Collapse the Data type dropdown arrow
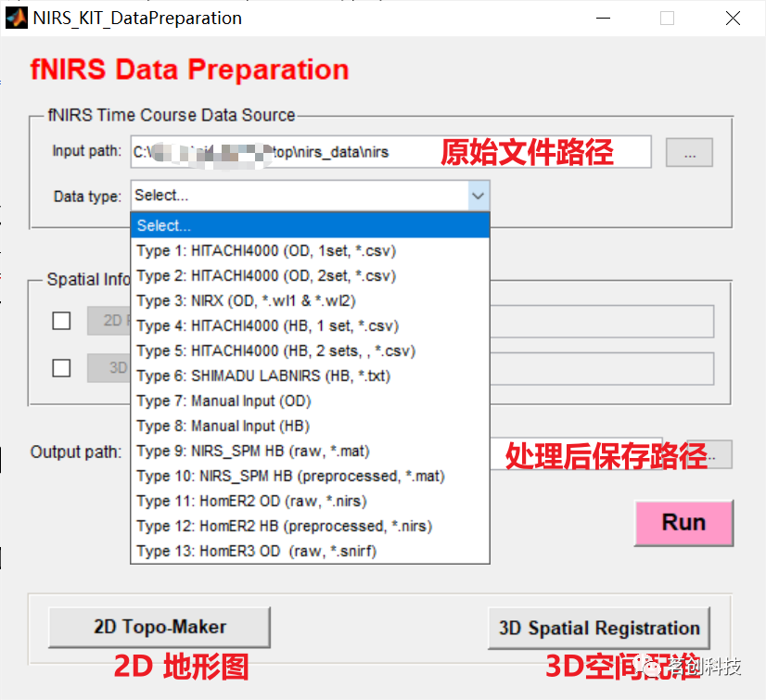This screenshot has height=700, width=766. [x=477, y=196]
